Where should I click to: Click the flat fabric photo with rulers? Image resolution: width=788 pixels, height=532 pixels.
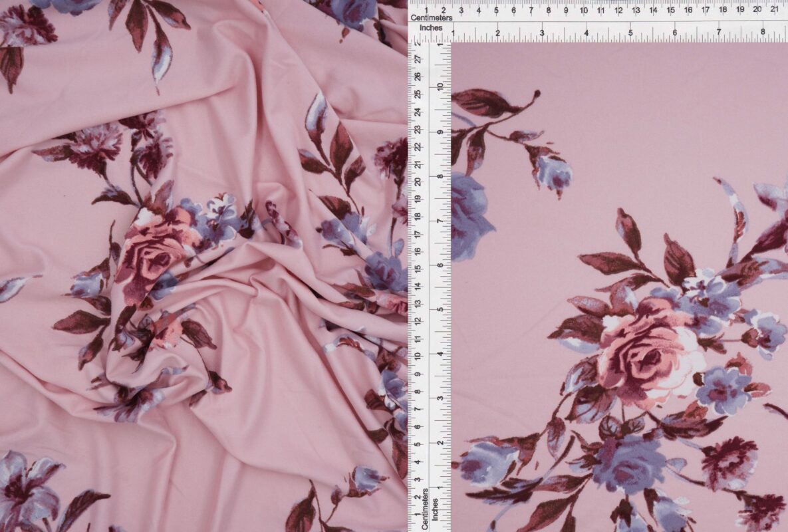point(598,266)
